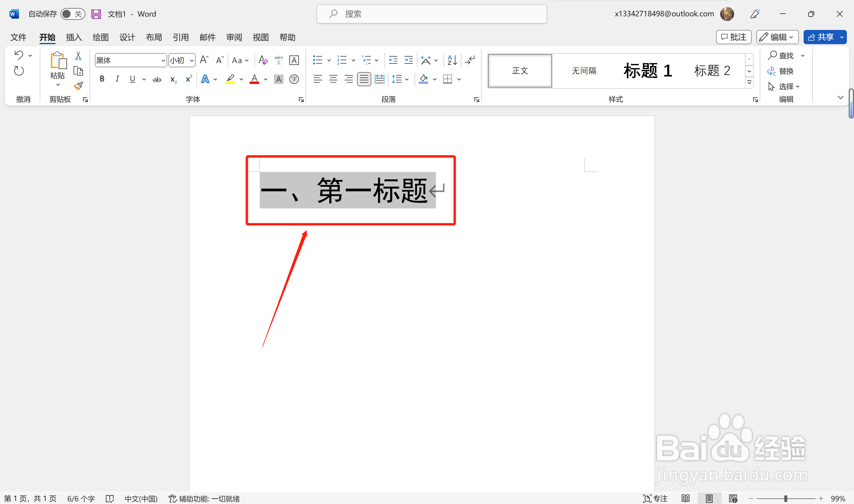Apply strikethrough formatting
Image resolution: width=854 pixels, height=504 pixels.
click(157, 79)
